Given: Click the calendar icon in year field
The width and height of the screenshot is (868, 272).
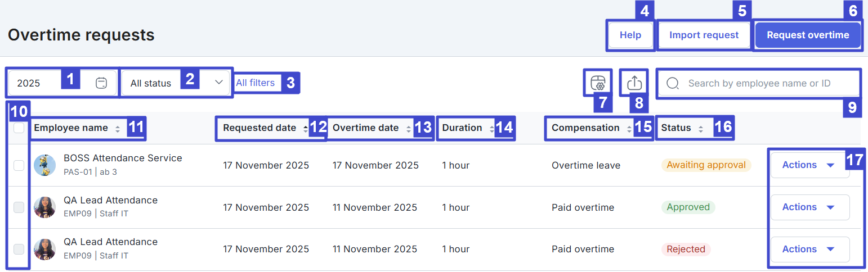Looking at the screenshot, I should 101,83.
